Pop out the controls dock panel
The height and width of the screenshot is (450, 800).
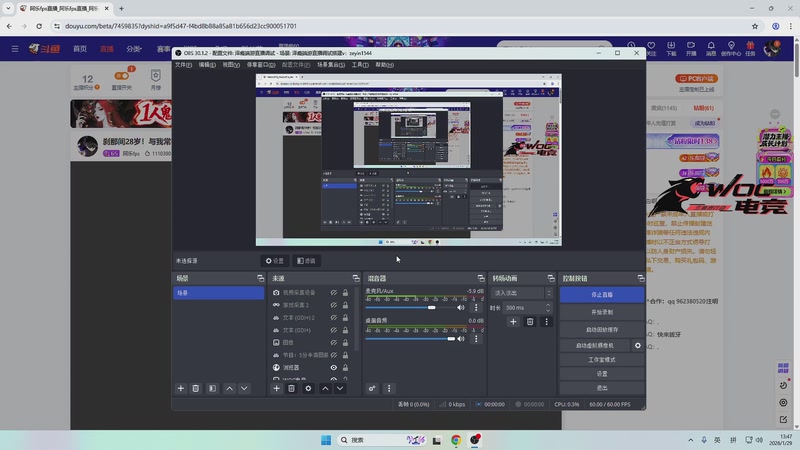641,278
